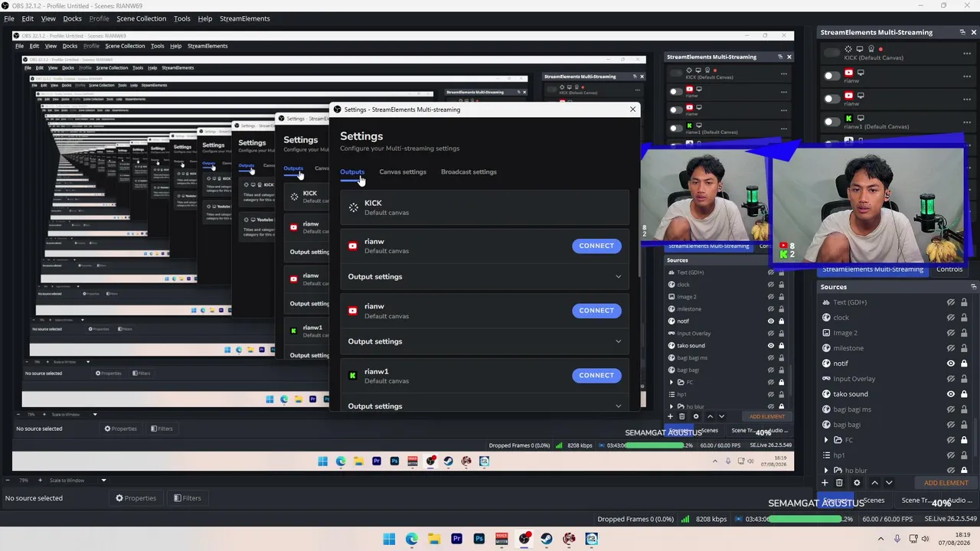The height and width of the screenshot is (551, 980).
Task: Select the Image 2 source by its picture icon
Action: (826, 333)
